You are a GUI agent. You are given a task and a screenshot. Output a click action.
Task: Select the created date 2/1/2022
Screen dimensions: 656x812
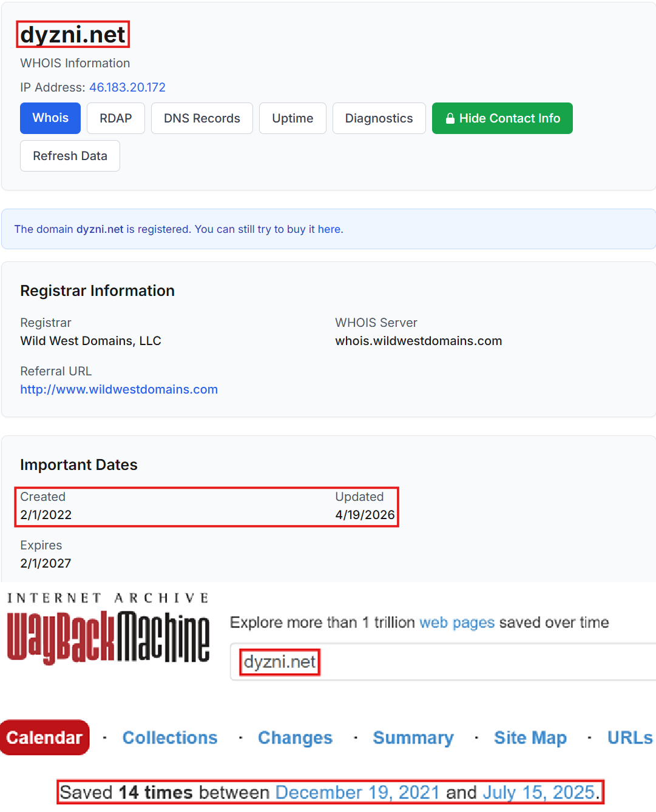(46, 515)
